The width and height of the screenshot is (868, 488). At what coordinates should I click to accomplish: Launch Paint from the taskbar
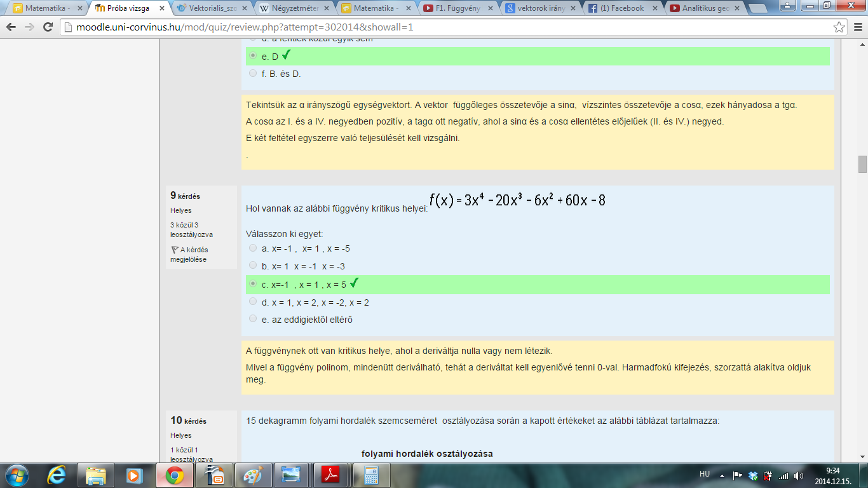click(x=253, y=475)
